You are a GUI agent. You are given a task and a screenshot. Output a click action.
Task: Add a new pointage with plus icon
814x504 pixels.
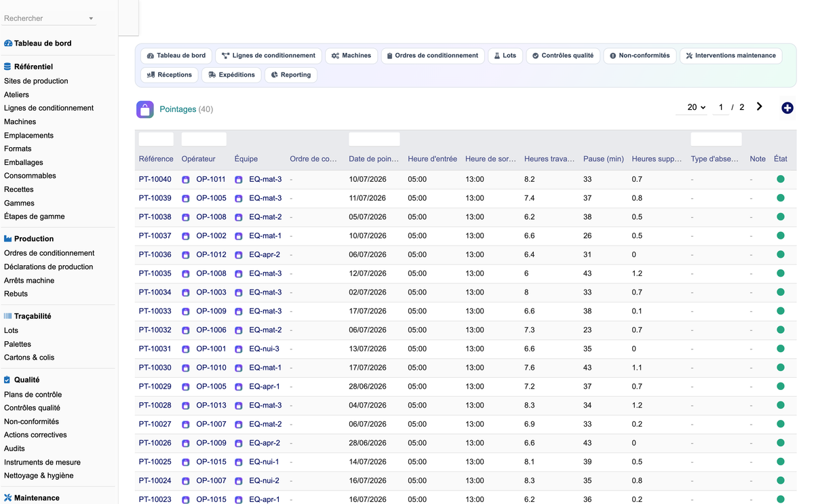pyautogui.click(x=788, y=108)
